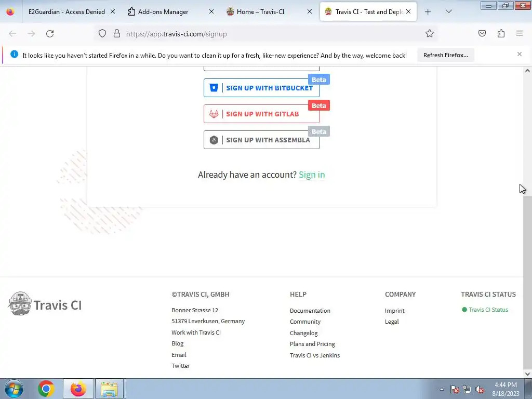Screen dimensions: 532x399
Task: Launch Chrome from the taskbar
Action: 46,389
